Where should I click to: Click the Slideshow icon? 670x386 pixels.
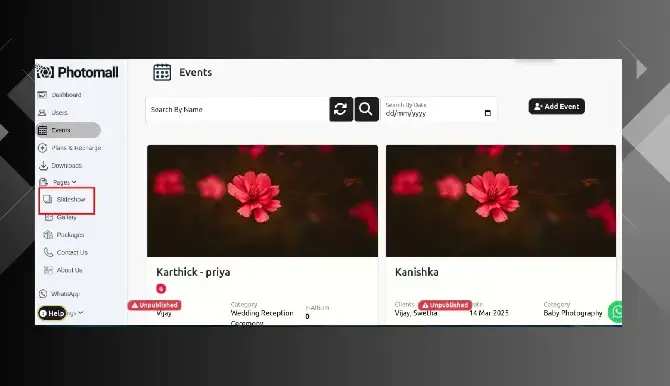48,199
